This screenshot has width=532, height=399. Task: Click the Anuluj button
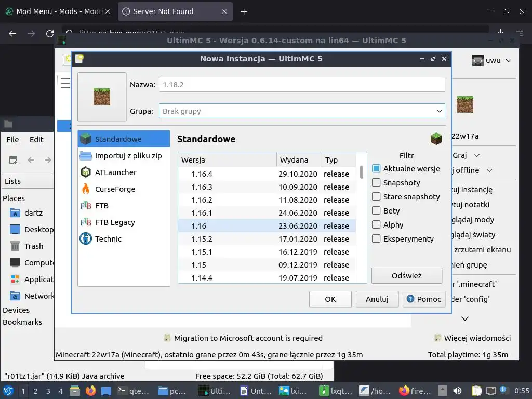(377, 299)
